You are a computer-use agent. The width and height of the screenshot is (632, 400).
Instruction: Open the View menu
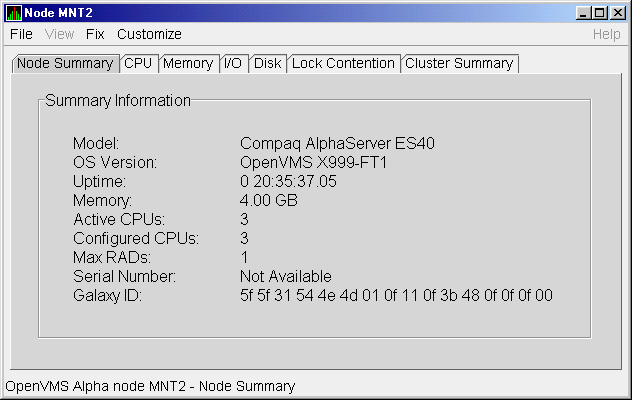point(59,34)
